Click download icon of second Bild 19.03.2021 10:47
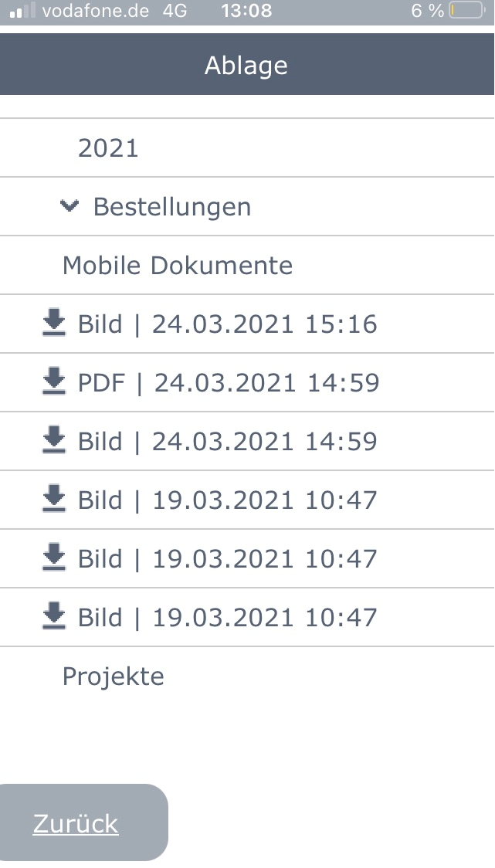 point(54,558)
